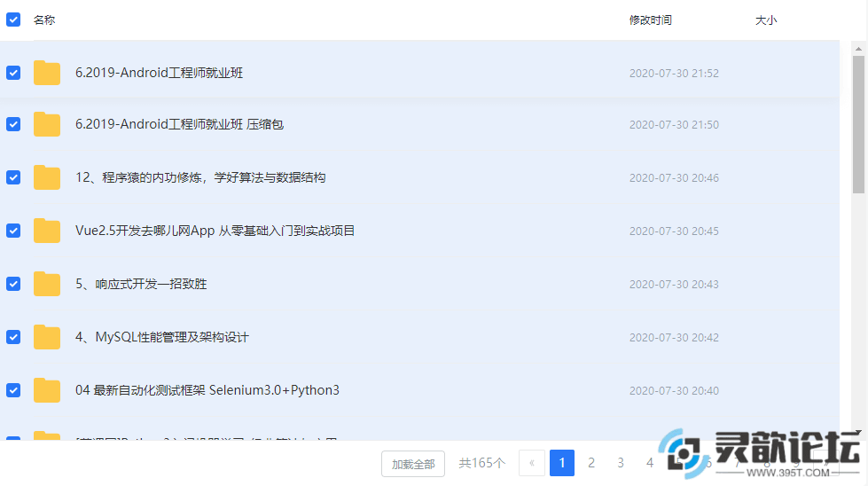Screen dimensions: 868x486
Task: Uncheck the 12、程序猿的内功修炼 row checkbox
Action: (x=13, y=177)
